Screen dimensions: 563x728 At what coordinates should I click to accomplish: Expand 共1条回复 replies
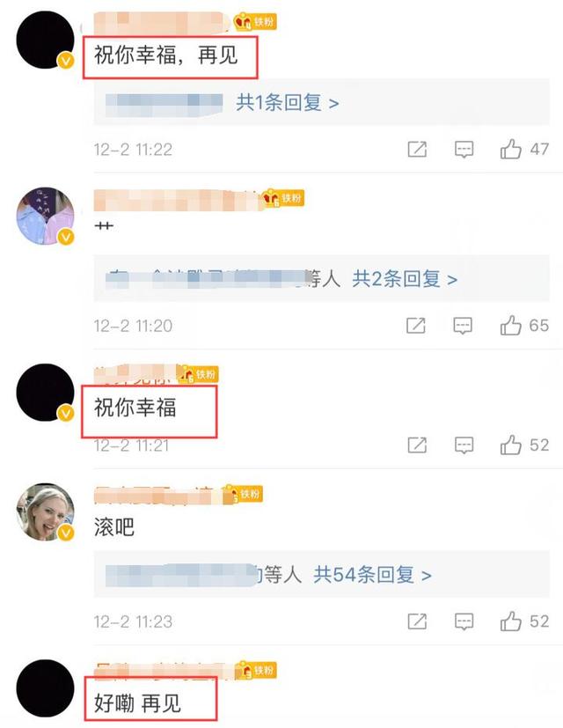(288, 102)
